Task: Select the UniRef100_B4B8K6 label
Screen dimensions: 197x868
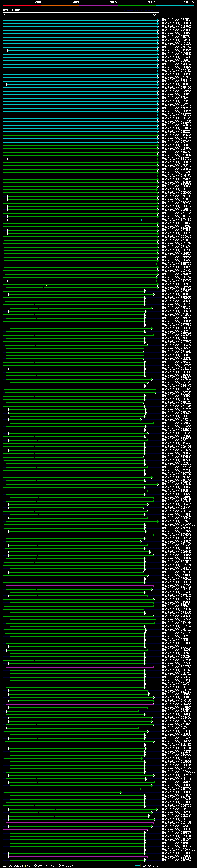Action: (x=177, y=84)
